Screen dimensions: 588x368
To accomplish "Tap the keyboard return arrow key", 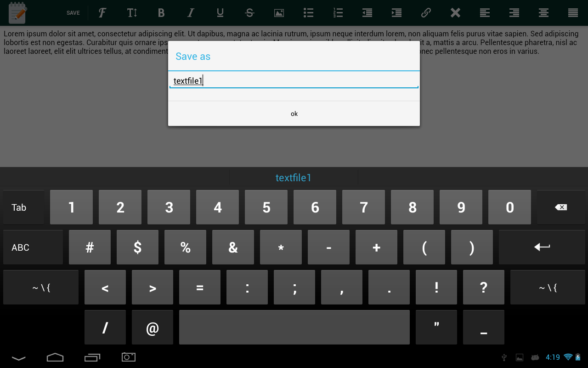I will [542, 247].
